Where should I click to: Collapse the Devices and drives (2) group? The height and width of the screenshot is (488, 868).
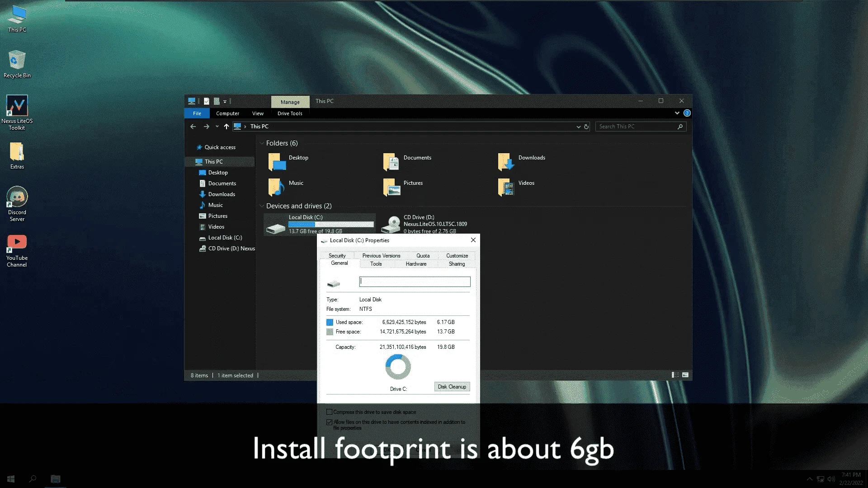262,206
